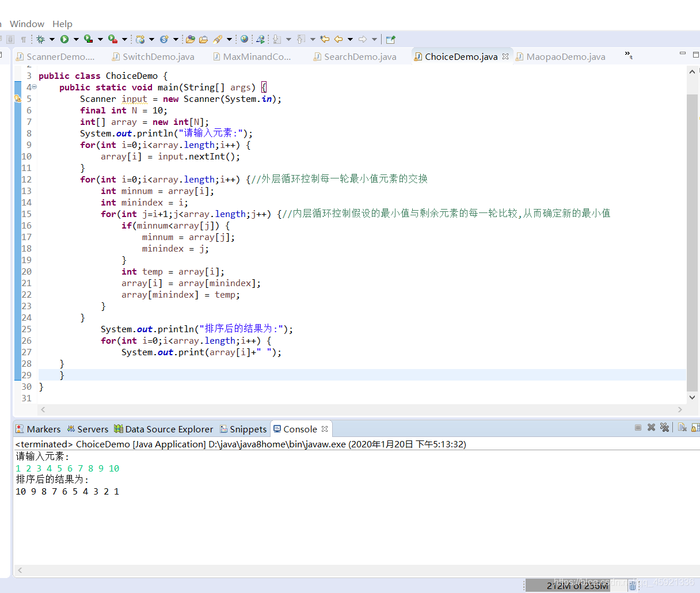
Task: Click the Last Edit Location icon
Action: point(325,39)
